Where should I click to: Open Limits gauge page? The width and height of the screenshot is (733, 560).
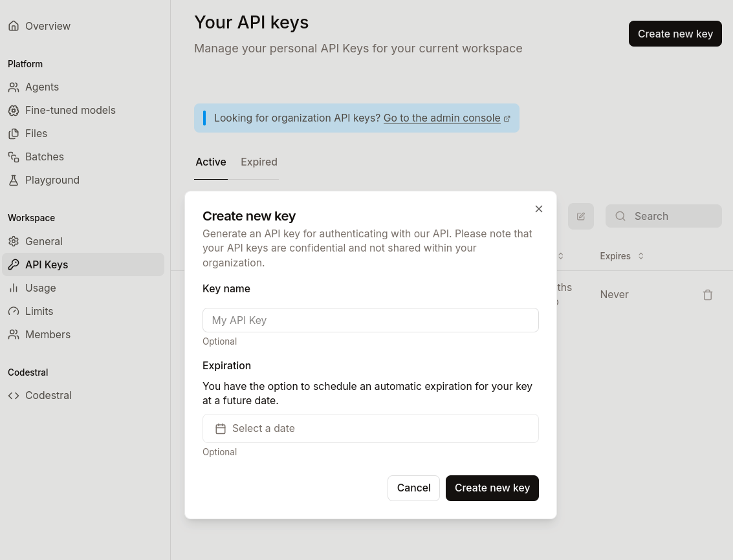(39, 312)
